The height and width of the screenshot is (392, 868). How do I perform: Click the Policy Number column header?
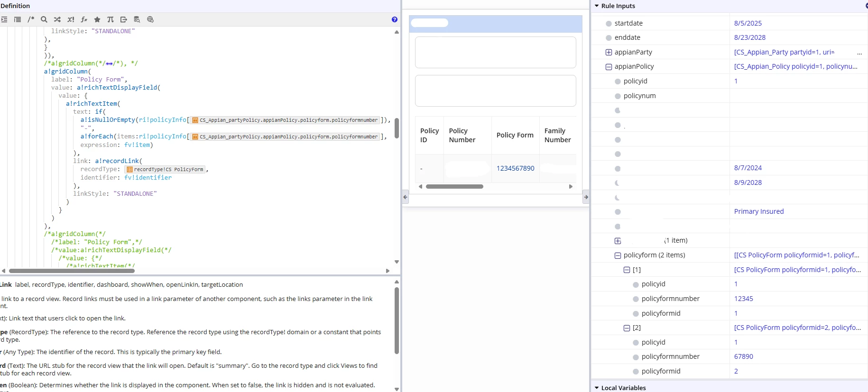(x=467, y=135)
